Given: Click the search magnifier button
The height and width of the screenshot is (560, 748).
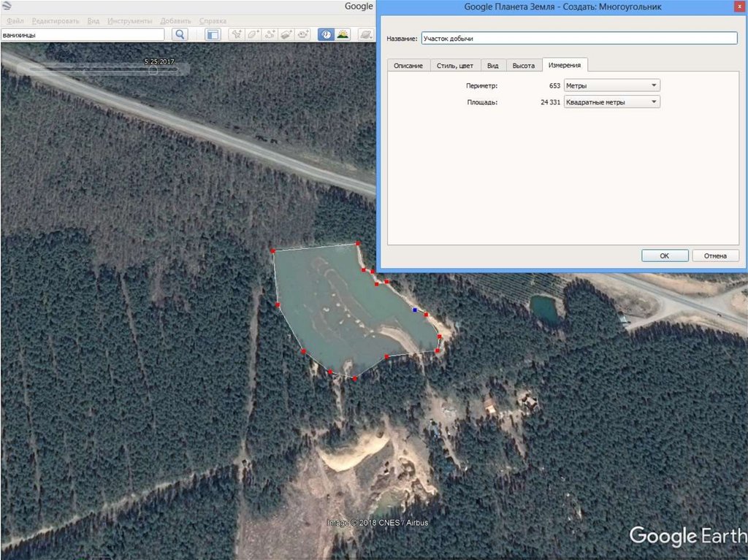Looking at the screenshot, I should (x=180, y=34).
